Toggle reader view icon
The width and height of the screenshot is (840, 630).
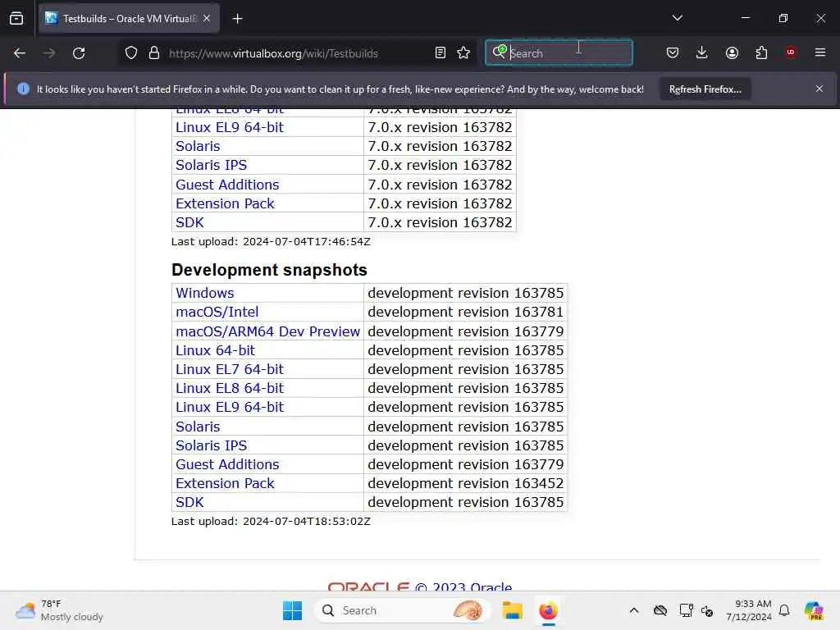pos(441,53)
